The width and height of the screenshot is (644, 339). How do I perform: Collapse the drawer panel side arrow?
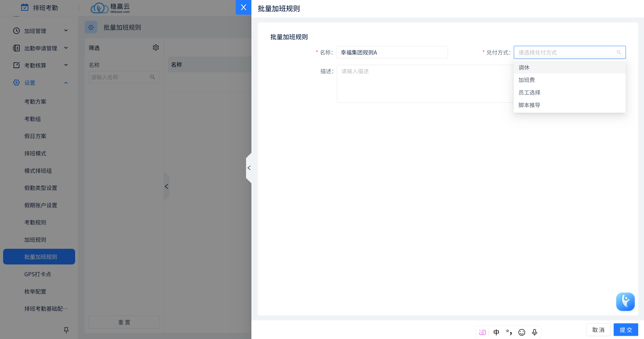[249, 168]
